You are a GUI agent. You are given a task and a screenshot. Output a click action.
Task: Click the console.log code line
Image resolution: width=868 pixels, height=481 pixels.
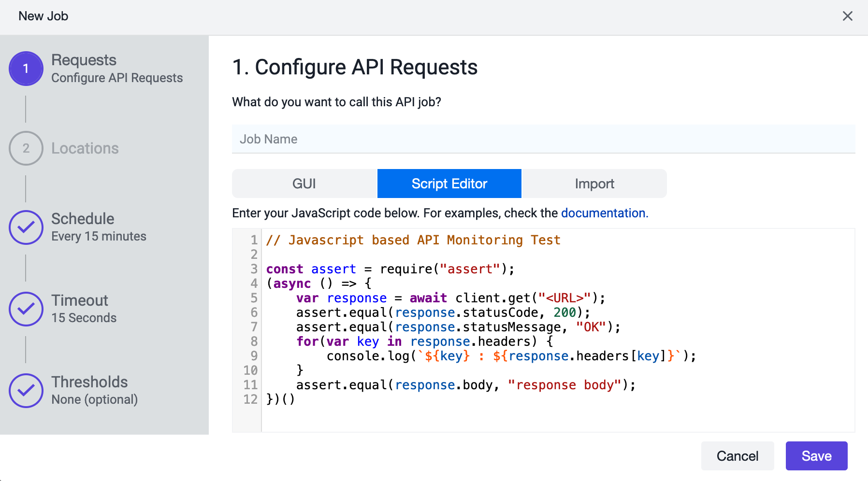[x=511, y=356]
